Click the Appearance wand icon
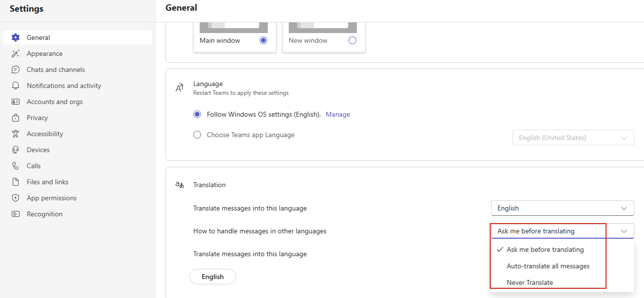This screenshot has height=298, width=644. (x=16, y=53)
